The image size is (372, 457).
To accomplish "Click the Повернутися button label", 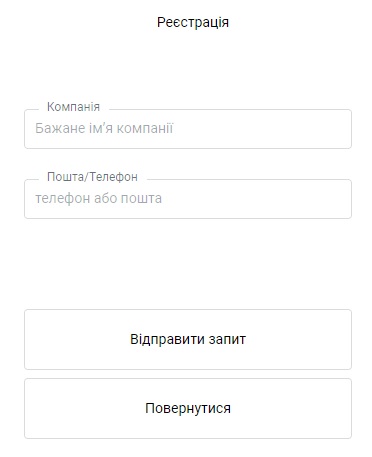I will point(188,408).
